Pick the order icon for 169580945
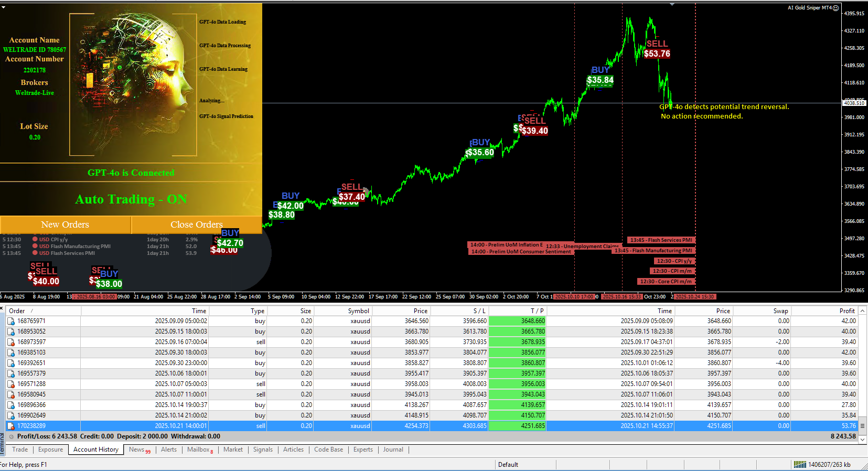Image resolution: width=868 pixels, height=471 pixels. 11,394
